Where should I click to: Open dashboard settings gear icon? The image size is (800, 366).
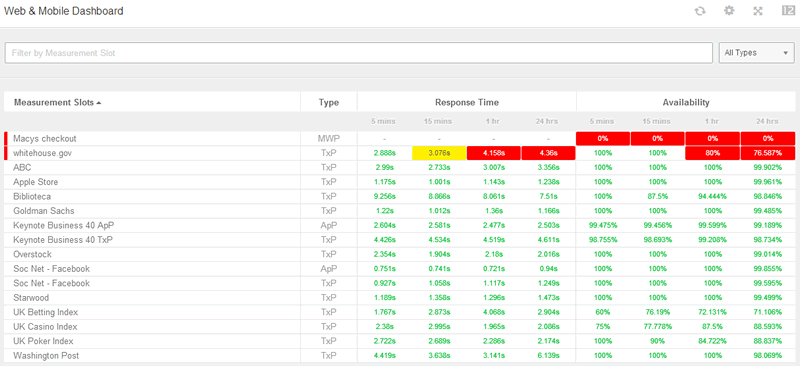(729, 11)
